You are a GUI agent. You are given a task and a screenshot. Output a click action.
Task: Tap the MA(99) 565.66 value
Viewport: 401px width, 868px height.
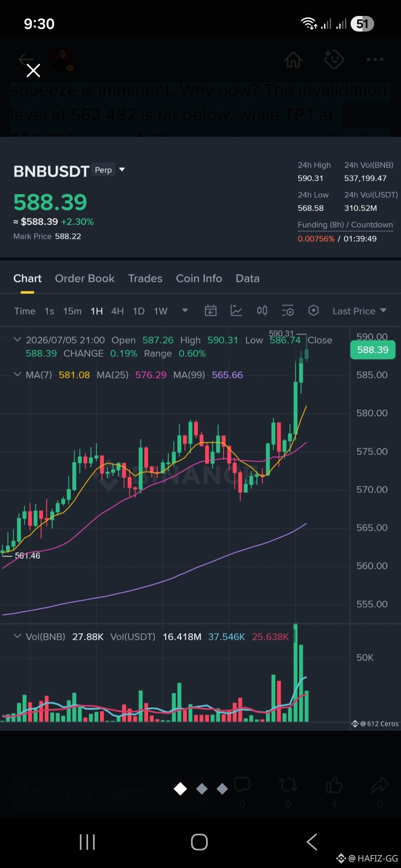(227, 375)
